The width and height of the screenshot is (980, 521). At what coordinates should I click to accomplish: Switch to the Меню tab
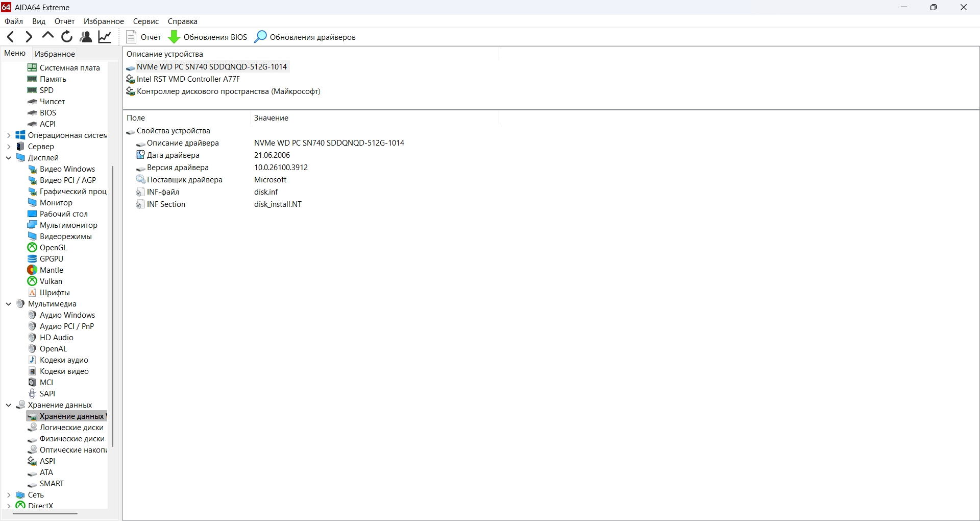15,53
